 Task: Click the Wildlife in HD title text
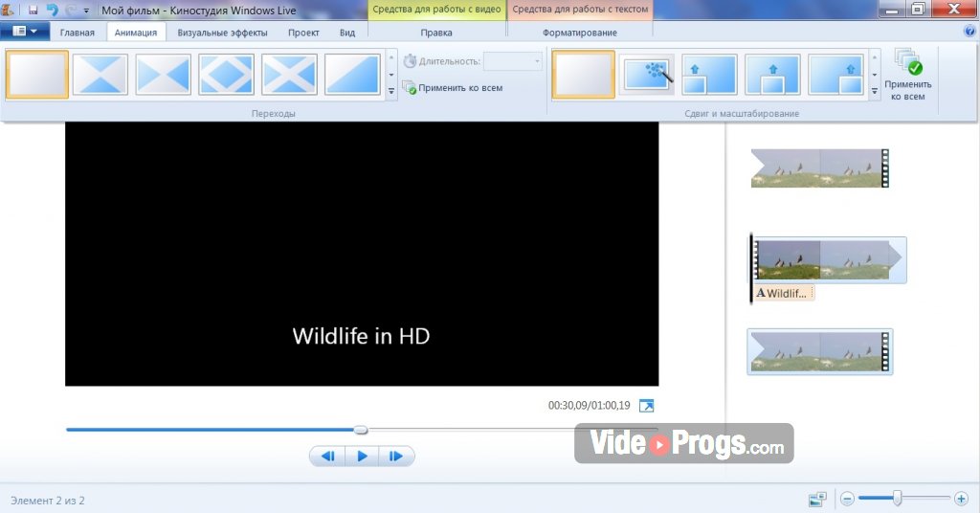coord(361,336)
